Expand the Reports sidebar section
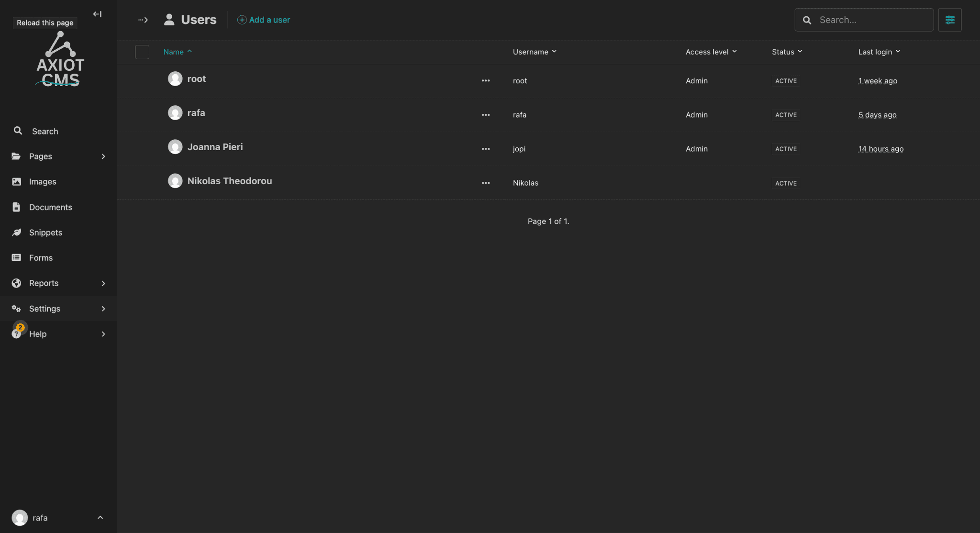 103,283
